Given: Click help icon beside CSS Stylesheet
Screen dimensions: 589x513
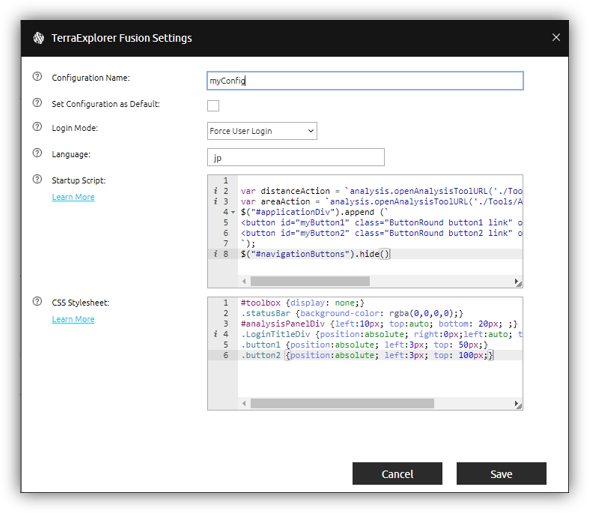Looking at the screenshot, I should click(x=37, y=301).
